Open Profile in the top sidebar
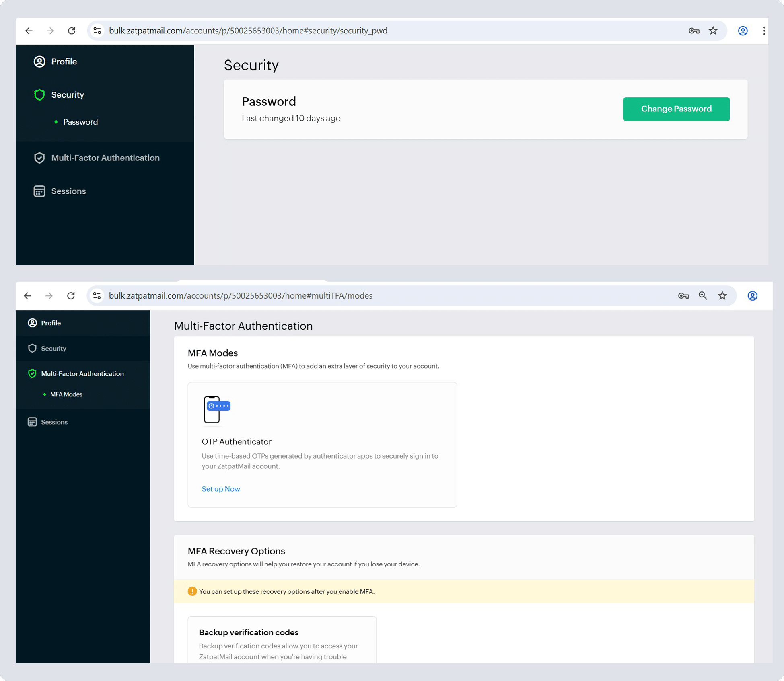The height and width of the screenshot is (681, 784). click(64, 62)
